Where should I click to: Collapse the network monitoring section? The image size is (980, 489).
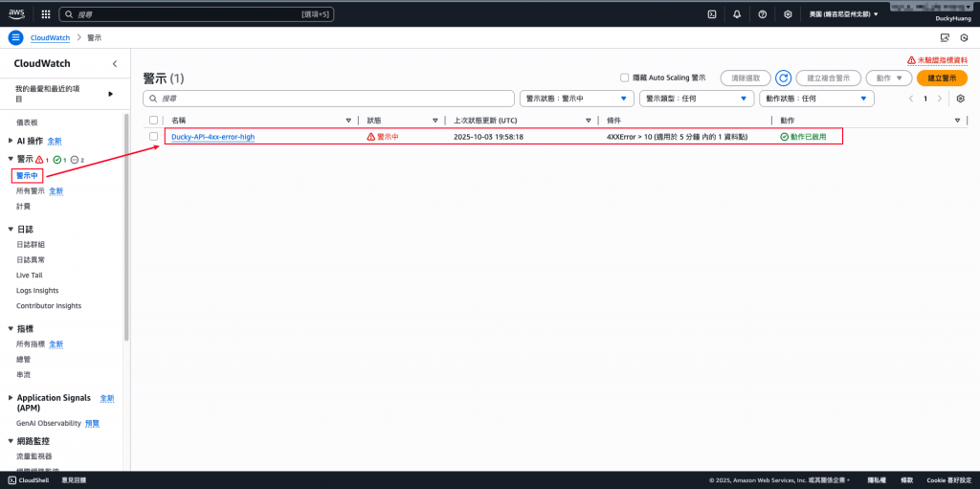[x=11, y=441]
